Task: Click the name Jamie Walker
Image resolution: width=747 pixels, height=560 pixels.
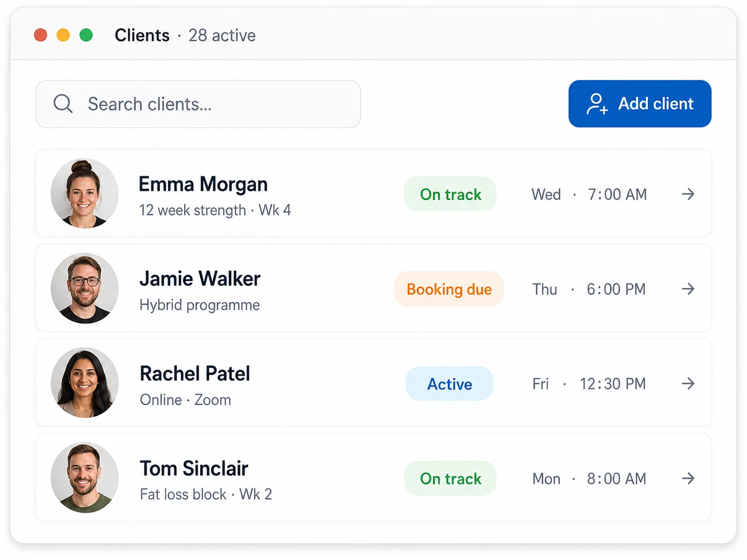Action: [x=200, y=279]
